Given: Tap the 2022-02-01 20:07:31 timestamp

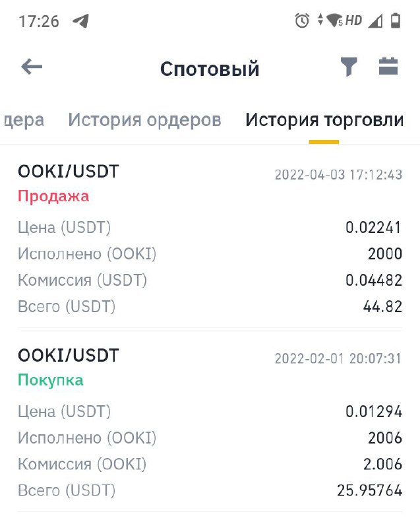Looking at the screenshot, I should point(338,358).
